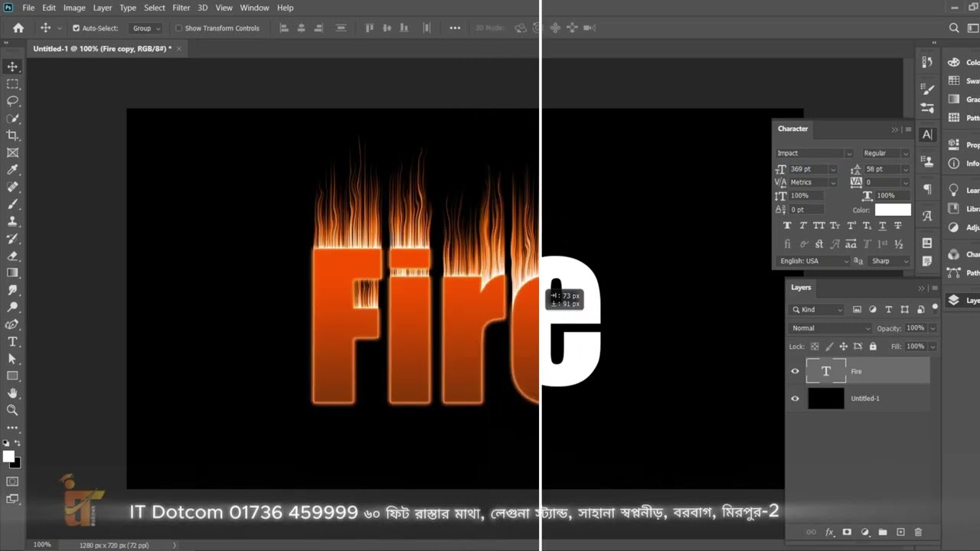Screen dimensions: 980x551
Task: Select the Clone Stamp tool
Action: 12,221
